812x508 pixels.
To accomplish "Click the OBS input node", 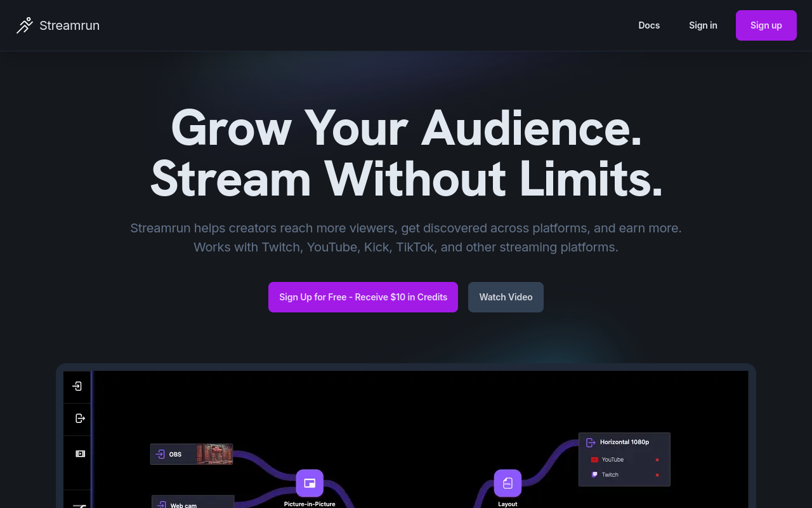I will pos(171,455).
